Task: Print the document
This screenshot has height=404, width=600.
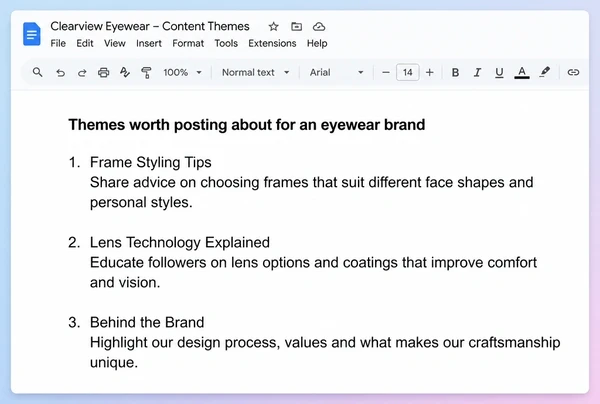Action: click(103, 72)
